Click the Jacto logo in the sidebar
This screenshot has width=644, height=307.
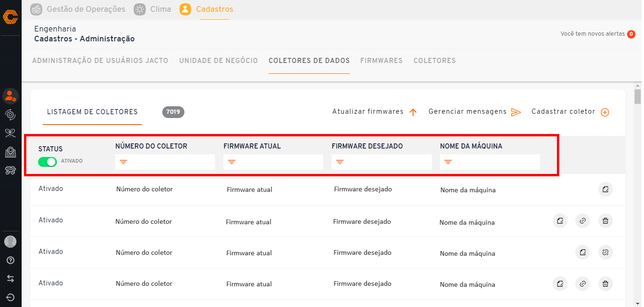pyautogui.click(x=10, y=17)
